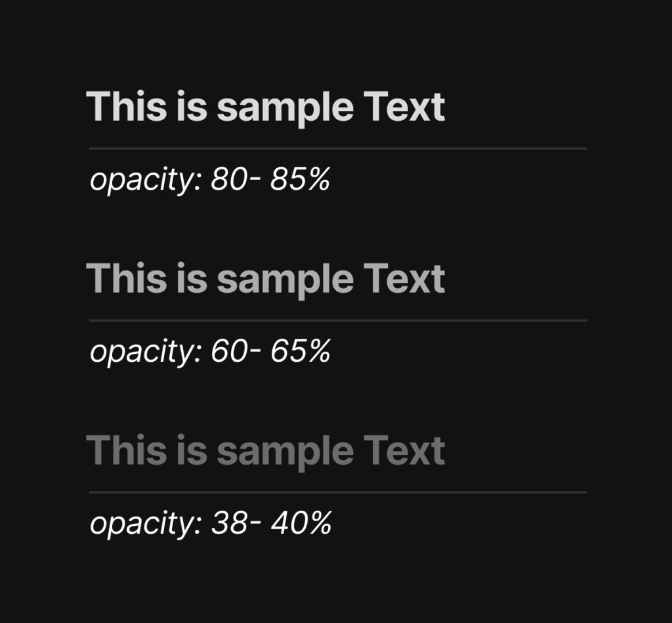Click the brightest 'This is sample Text' heading
672x623 pixels.
pyautogui.click(x=266, y=108)
